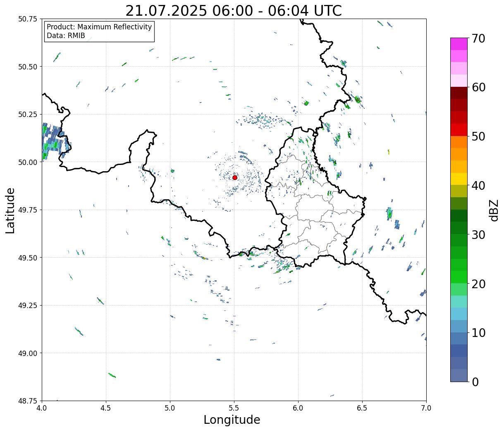The height and width of the screenshot is (430, 504).
Task: Click the small yellow echo near 6.7°E, 50.05°N
Action: [389, 152]
